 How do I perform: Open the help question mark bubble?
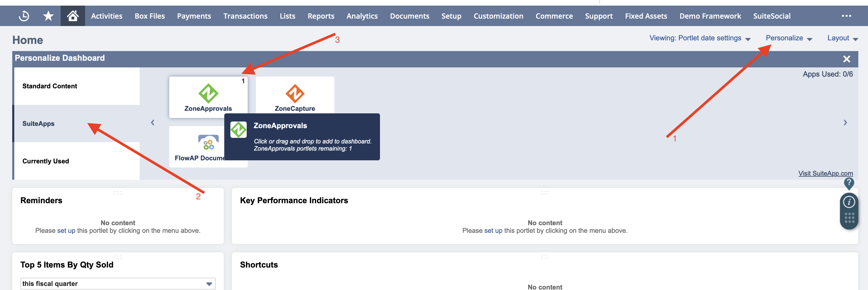click(849, 183)
